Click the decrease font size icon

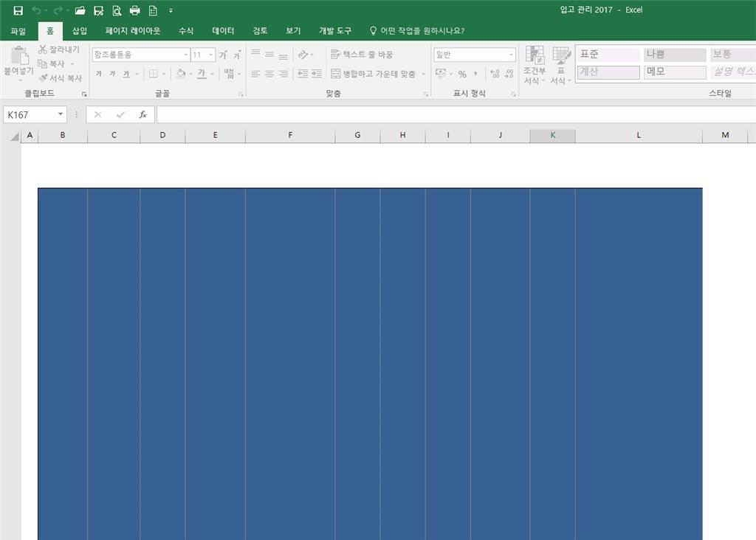(x=237, y=55)
